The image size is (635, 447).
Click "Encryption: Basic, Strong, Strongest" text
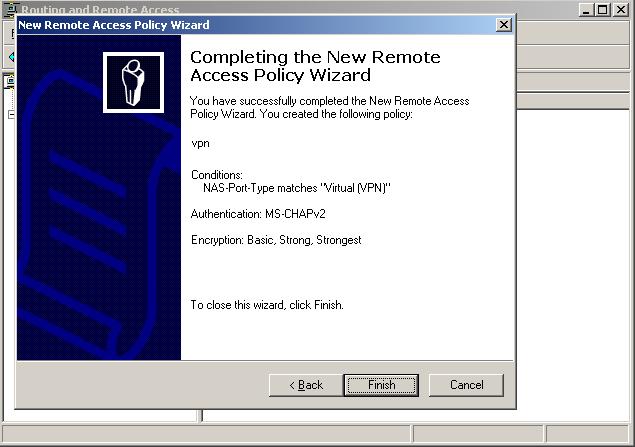[276, 240]
